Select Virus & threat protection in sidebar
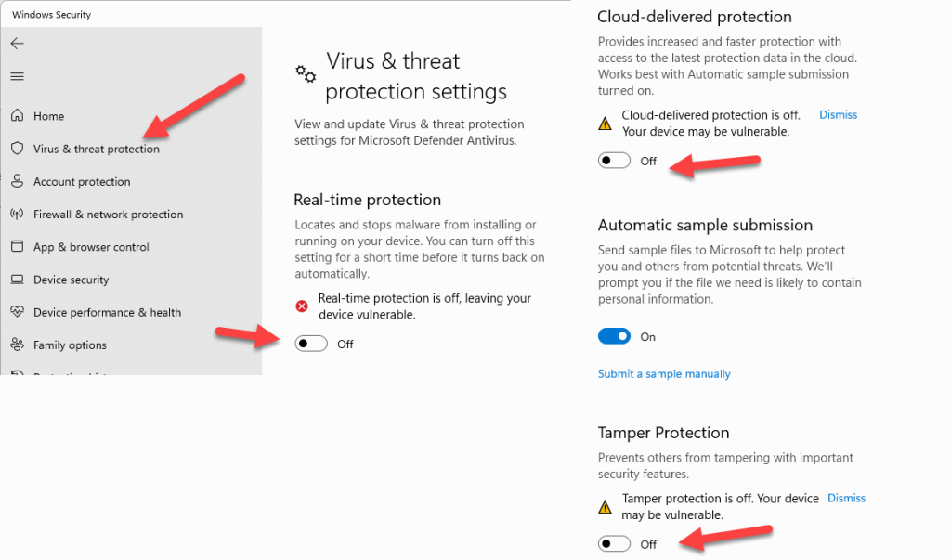 pyautogui.click(x=96, y=149)
